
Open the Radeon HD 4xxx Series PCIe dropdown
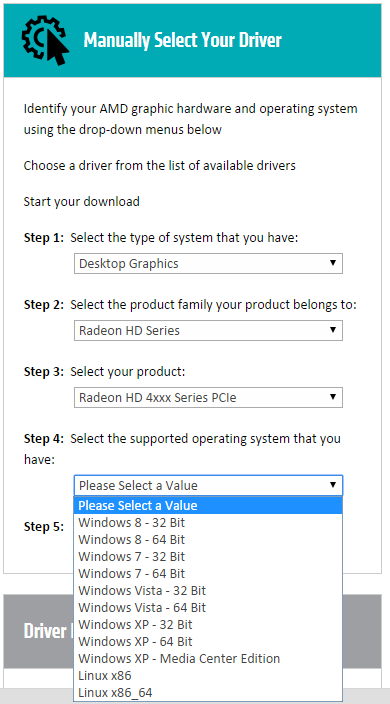click(x=208, y=397)
